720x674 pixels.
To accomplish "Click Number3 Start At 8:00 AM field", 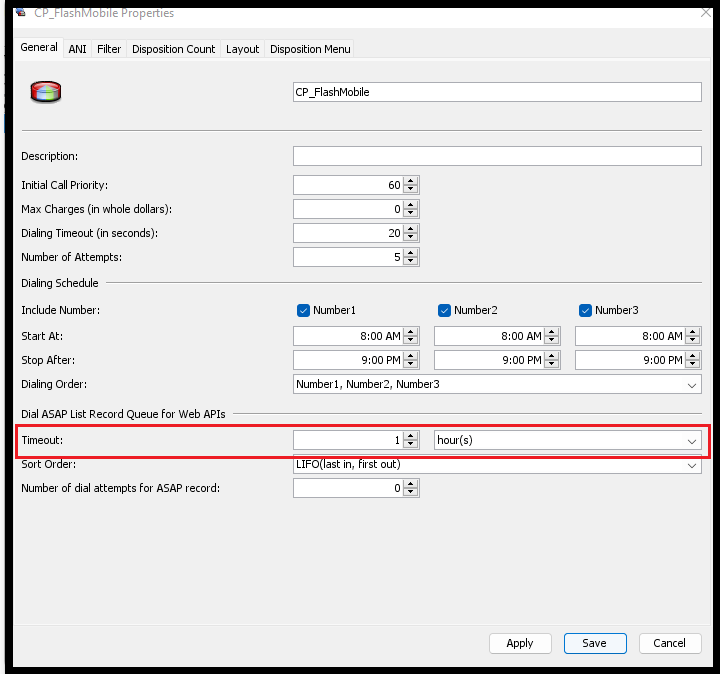I will point(630,336).
